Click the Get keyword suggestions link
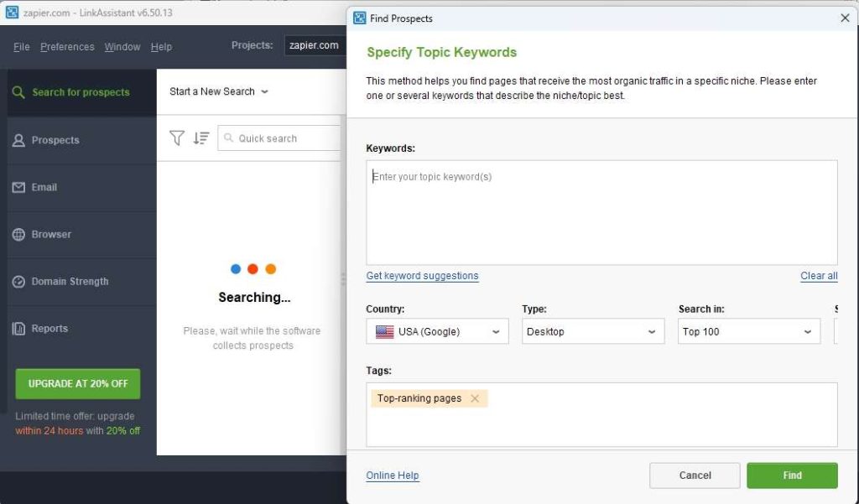Viewport: 859px width, 504px height. click(422, 276)
